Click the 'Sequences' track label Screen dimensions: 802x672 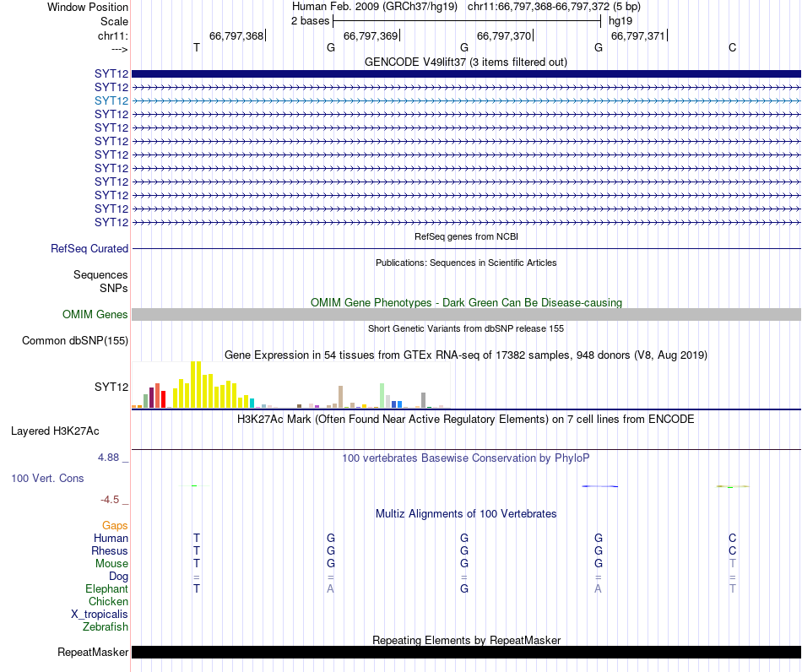coord(100,274)
